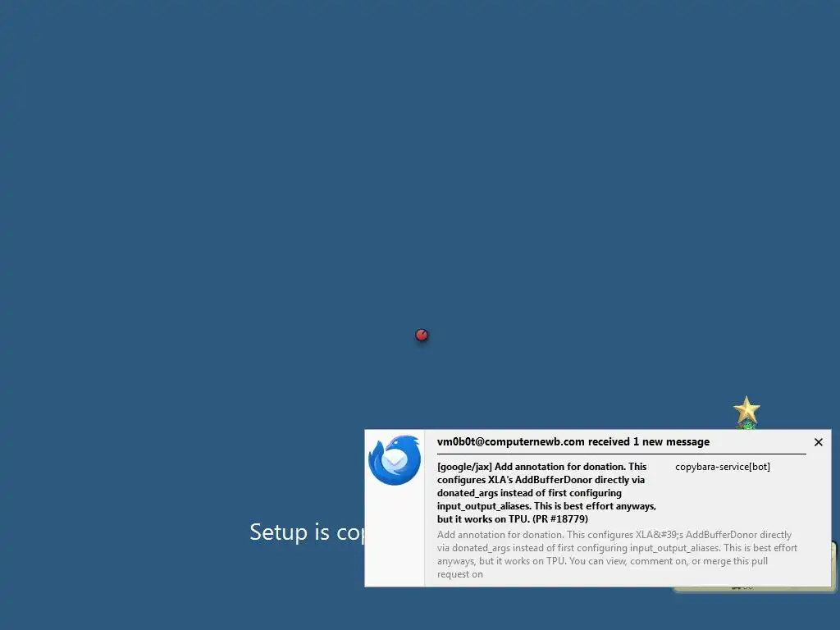
Task: Click the sender name copybara-service[bot]
Action: [x=722, y=467]
